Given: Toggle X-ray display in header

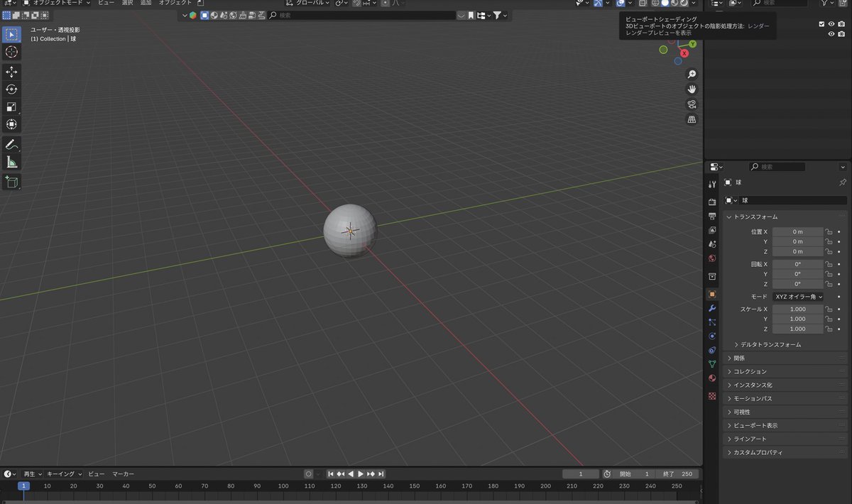Looking at the screenshot, I should [643, 3].
